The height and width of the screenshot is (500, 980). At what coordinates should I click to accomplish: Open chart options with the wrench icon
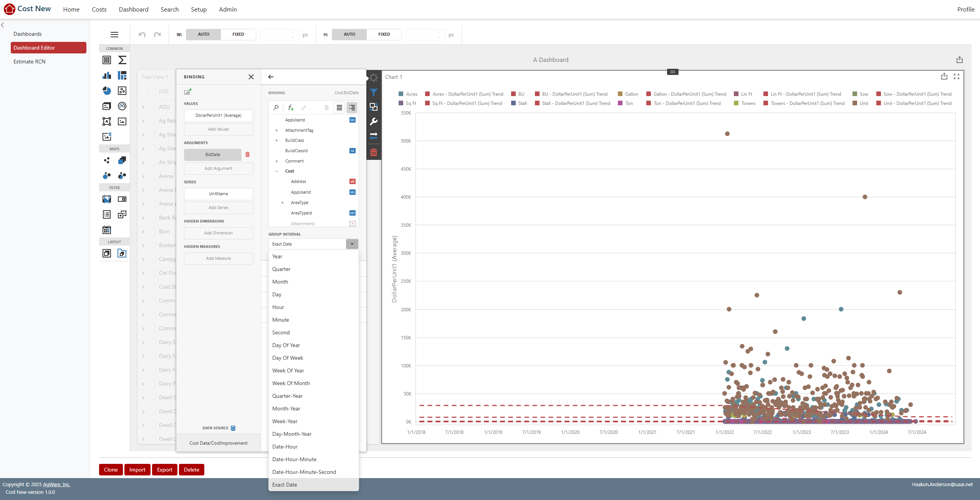[374, 121]
